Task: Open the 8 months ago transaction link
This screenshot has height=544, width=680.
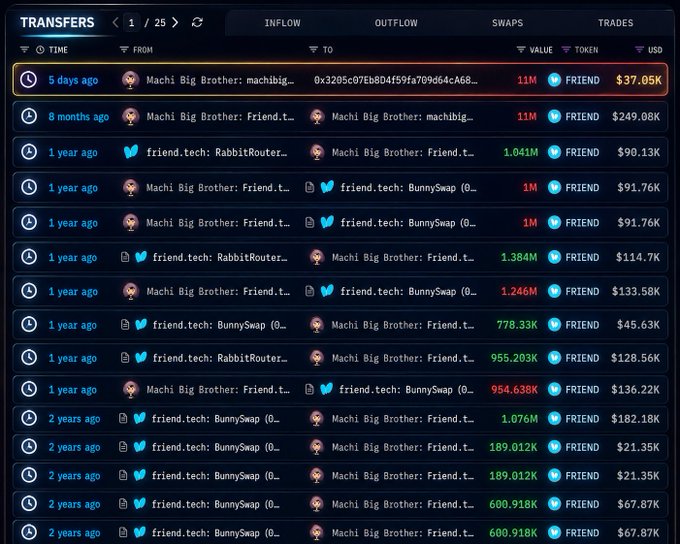Action: (78, 117)
